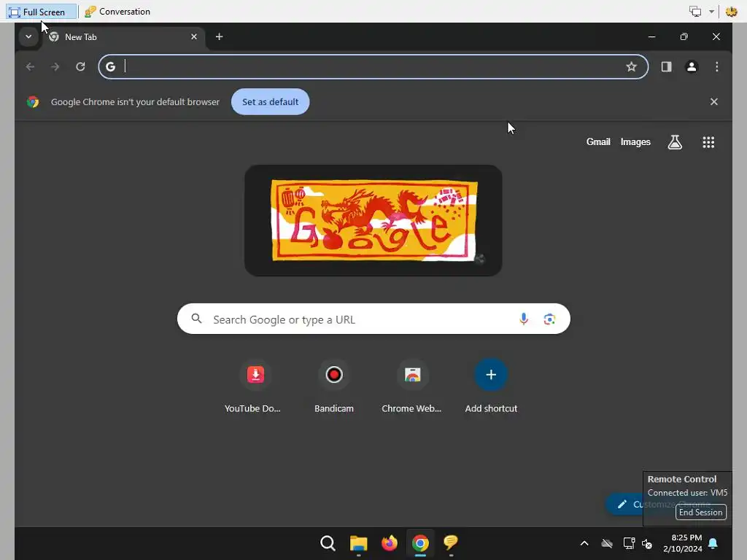Go forward with the forward arrow

pos(55,66)
